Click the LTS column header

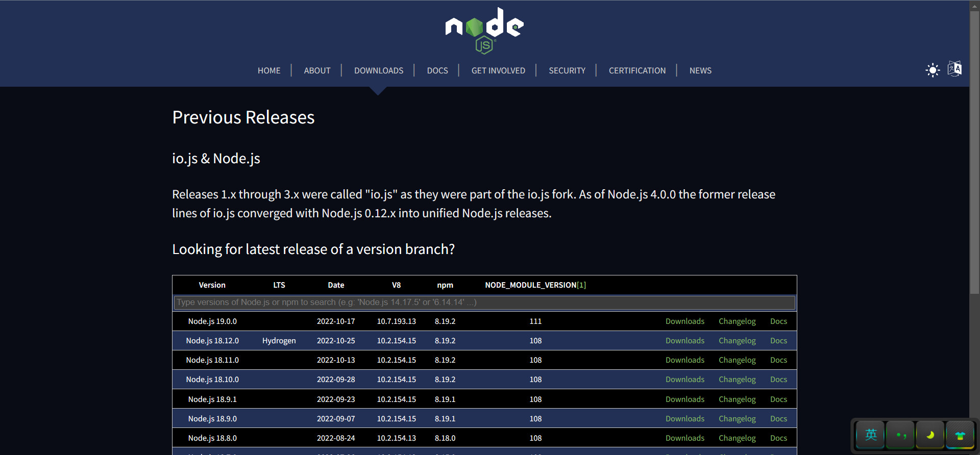(x=279, y=285)
